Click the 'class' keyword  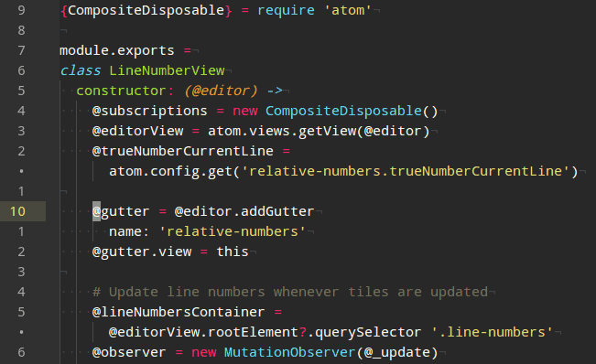point(81,70)
